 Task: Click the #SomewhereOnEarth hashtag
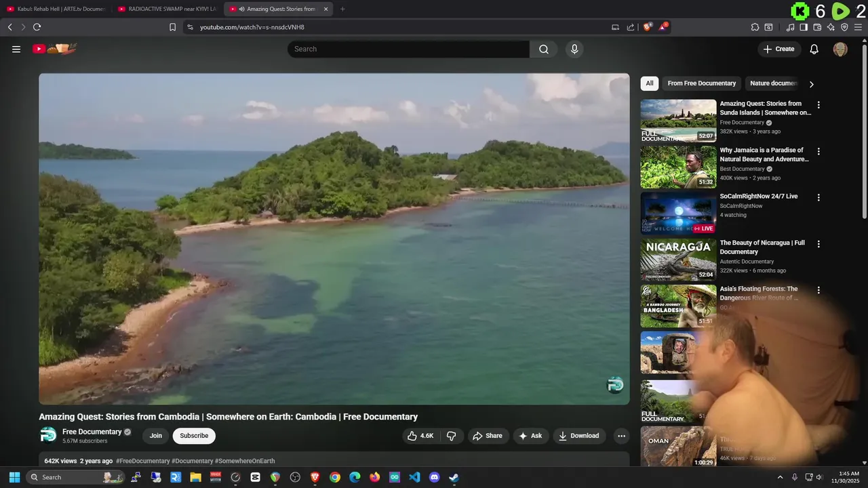(245, 461)
